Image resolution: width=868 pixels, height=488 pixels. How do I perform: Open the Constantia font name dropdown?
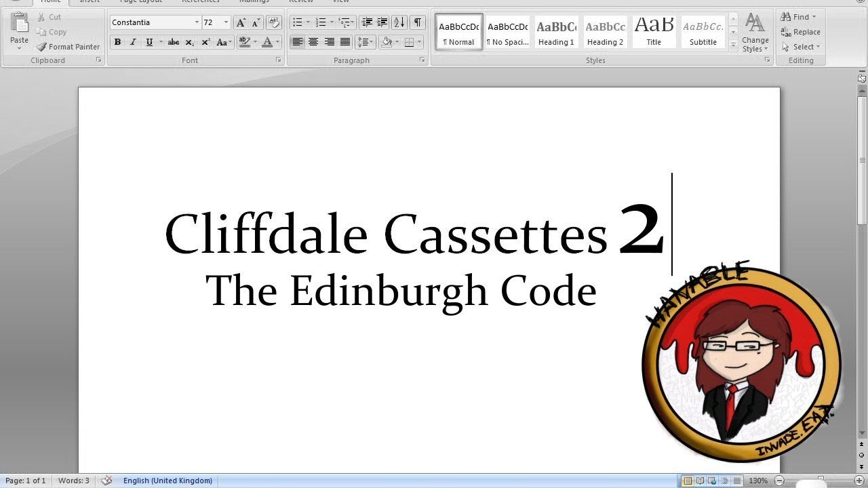pyautogui.click(x=197, y=22)
